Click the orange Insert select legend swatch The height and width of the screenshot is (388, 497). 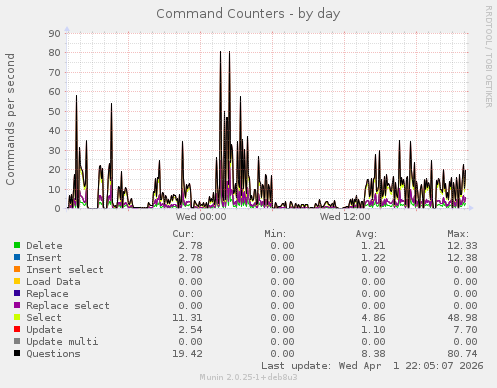[17, 269]
